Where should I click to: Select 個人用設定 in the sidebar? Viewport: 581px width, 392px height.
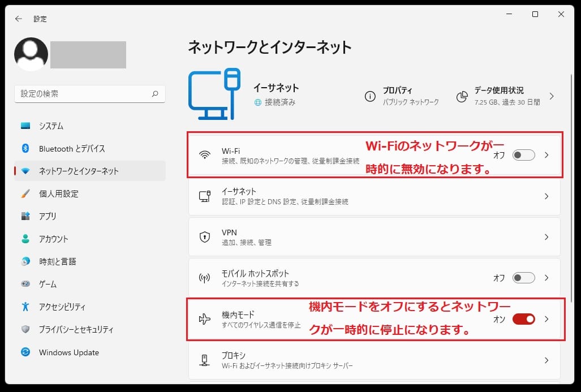click(90, 194)
